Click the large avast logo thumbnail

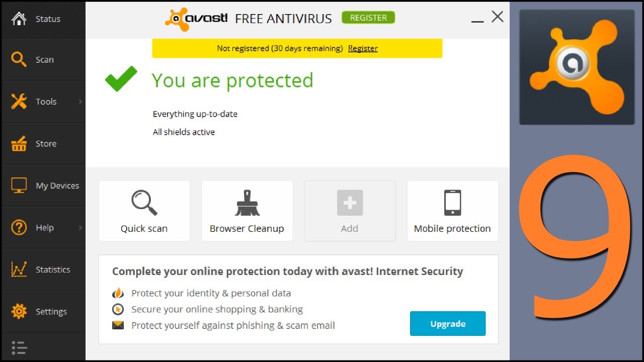tap(577, 67)
